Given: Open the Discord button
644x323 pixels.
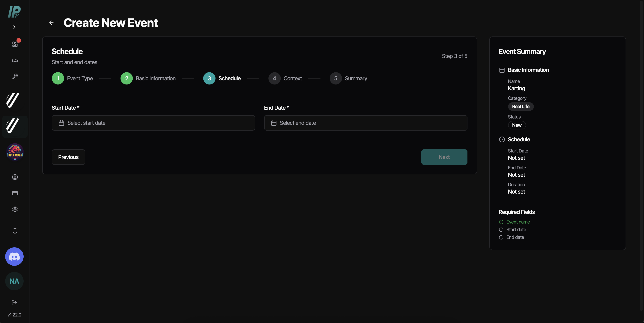Looking at the screenshot, I should point(15,256).
